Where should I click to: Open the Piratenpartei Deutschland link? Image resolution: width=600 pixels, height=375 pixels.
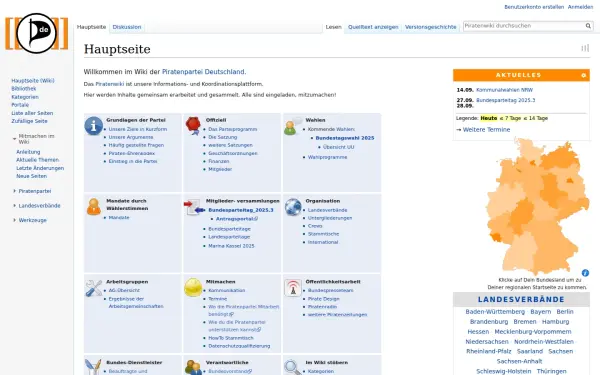(x=203, y=72)
